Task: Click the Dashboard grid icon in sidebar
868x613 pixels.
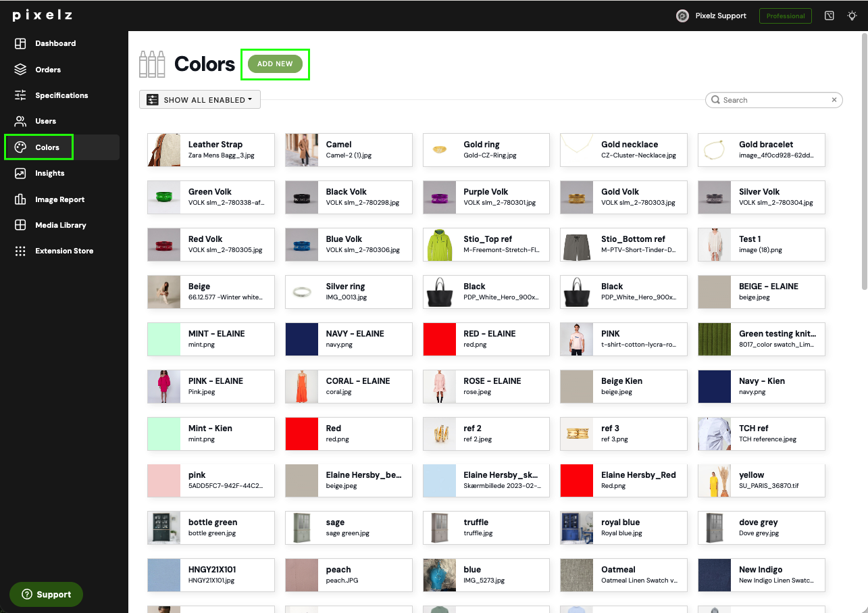Action: [x=20, y=43]
